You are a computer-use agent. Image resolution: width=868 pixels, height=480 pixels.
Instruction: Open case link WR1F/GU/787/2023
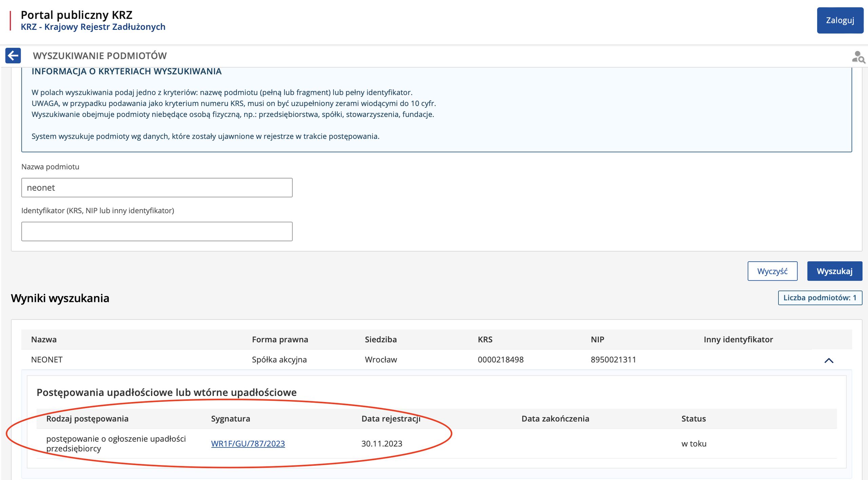[248, 443]
